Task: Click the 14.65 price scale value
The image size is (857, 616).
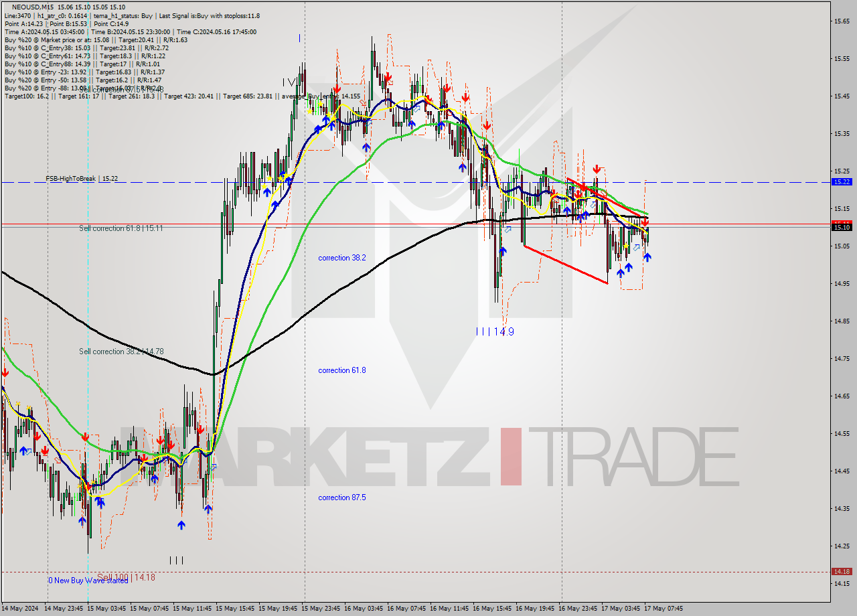Action: coord(842,396)
